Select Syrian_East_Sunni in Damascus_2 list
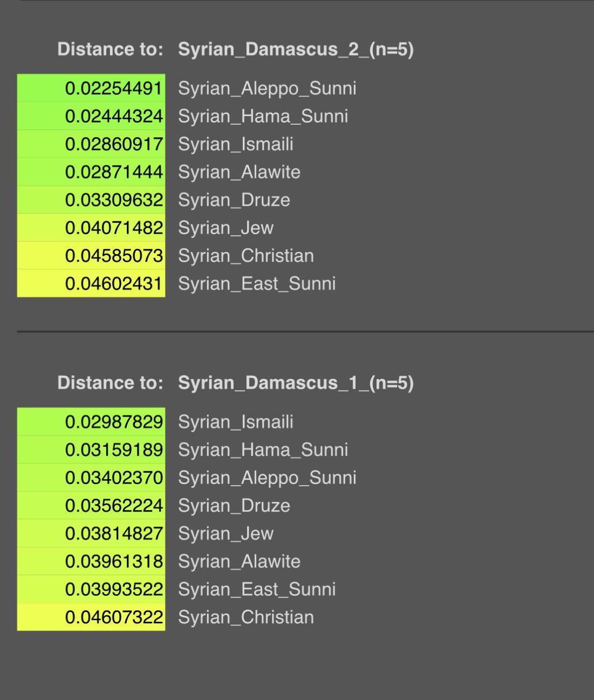This screenshot has height=700, width=594. (257, 283)
